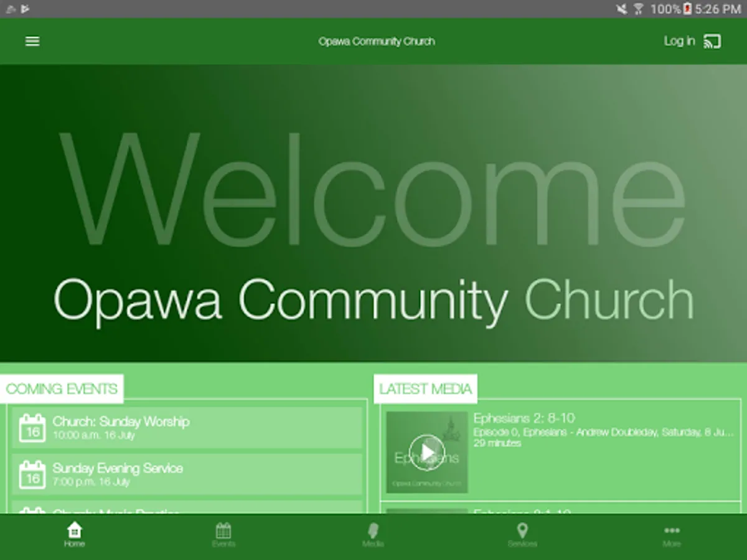This screenshot has height=560, width=747.
Task: Switch to the Services tab
Action: [522, 535]
